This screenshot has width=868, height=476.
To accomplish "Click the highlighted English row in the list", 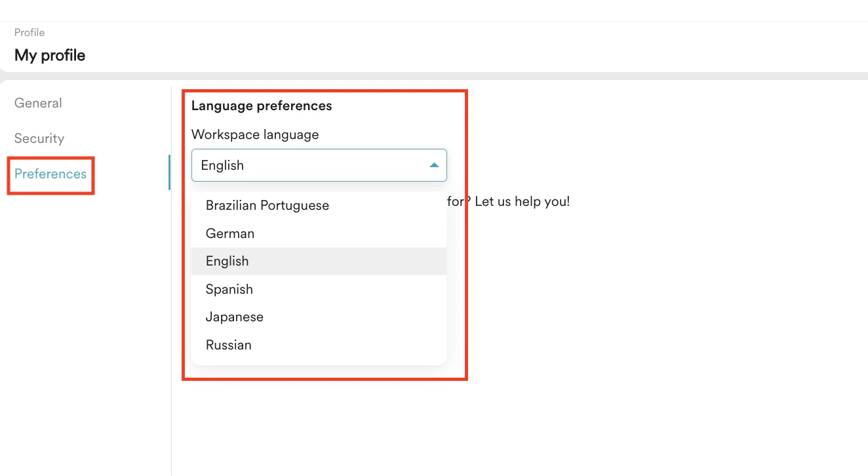I will (227, 261).
